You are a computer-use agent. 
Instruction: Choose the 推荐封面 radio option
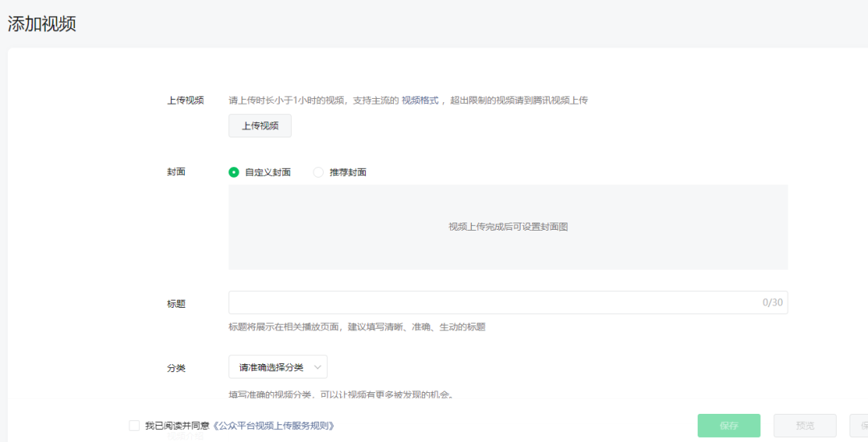318,172
